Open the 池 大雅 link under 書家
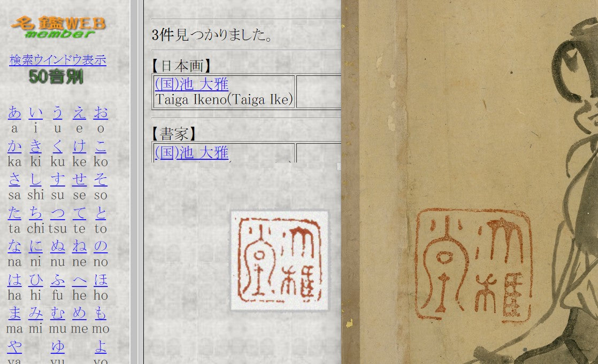The height and width of the screenshot is (364, 598). coord(191,152)
